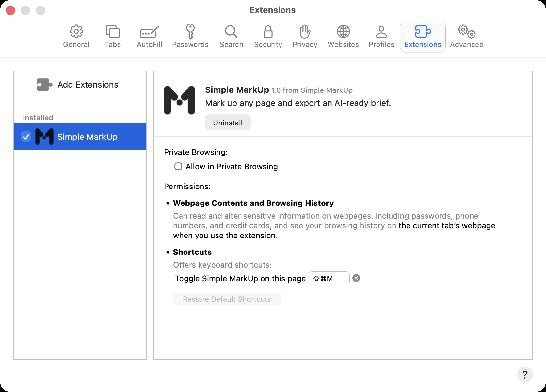
Task: Open Advanced settings pane
Action: coord(467,37)
